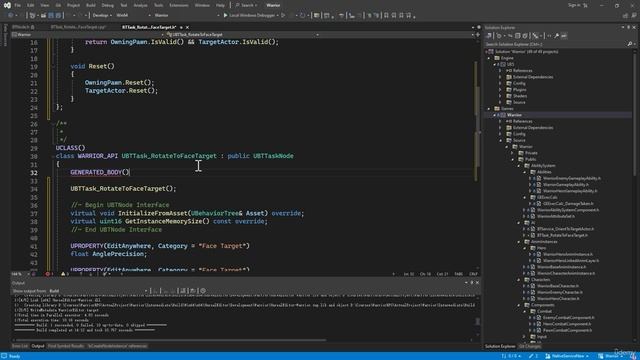The width and height of the screenshot is (640, 360).
Task: Click the Show All Files icon in Solution Explorer
Action: pyautogui.click(x=525, y=36)
